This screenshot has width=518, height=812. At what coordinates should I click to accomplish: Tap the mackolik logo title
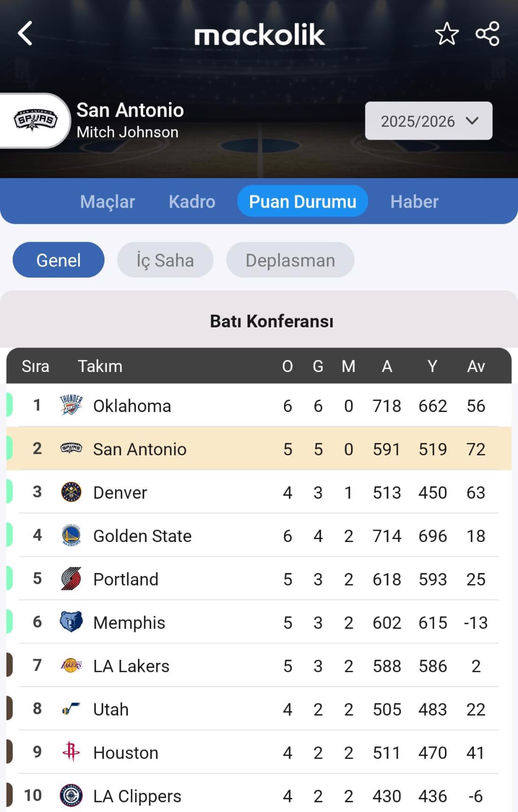[x=259, y=35]
